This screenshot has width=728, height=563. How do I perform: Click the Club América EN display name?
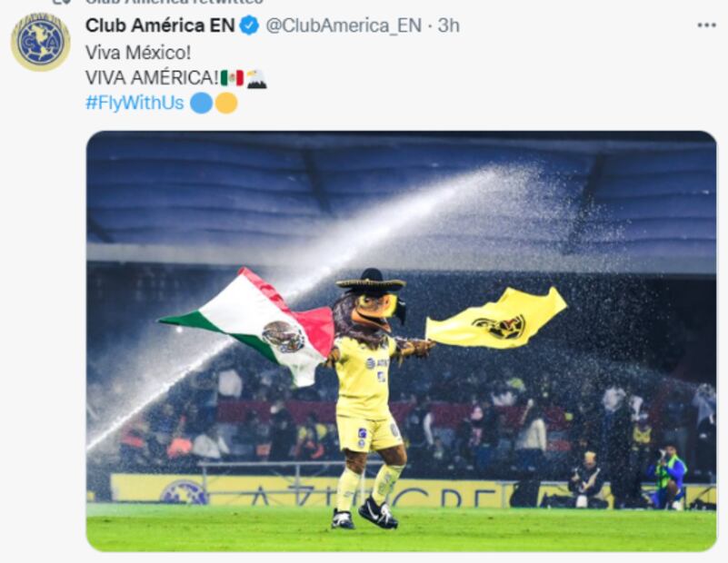coord(160,25)
